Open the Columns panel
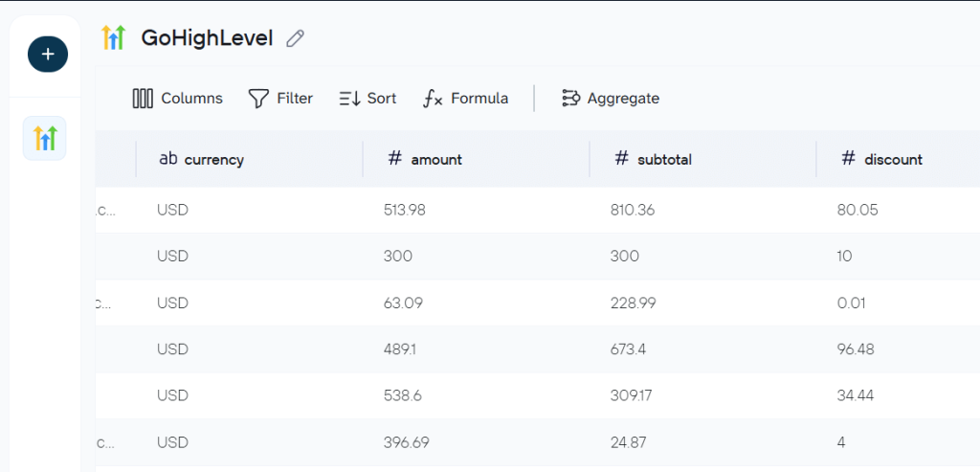980x472 pixels. (177, 99)
